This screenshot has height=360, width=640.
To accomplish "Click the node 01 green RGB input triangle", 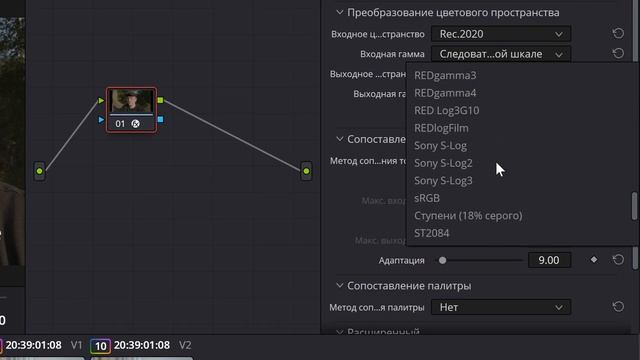I will click(101, 100).
